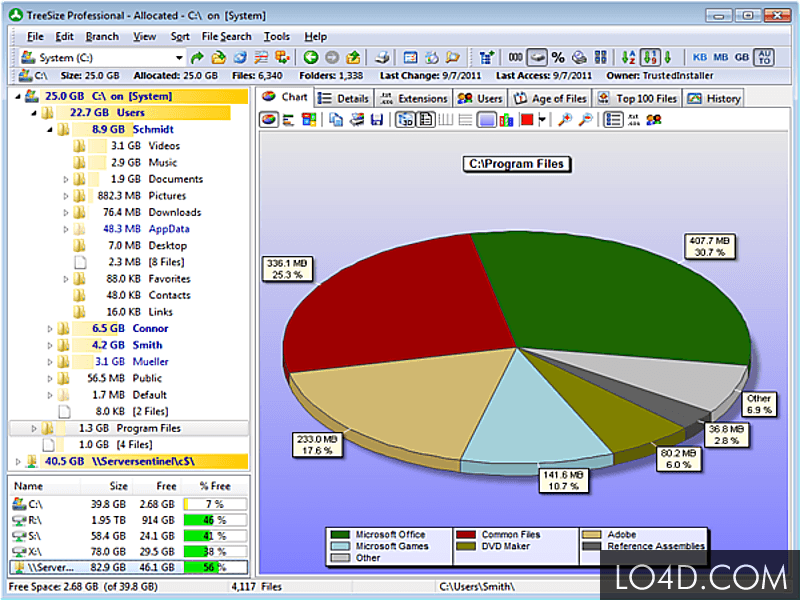Click the compare snapshots icon
The image size is (800, 600).
pyautogui.click(x=282, y=58)
